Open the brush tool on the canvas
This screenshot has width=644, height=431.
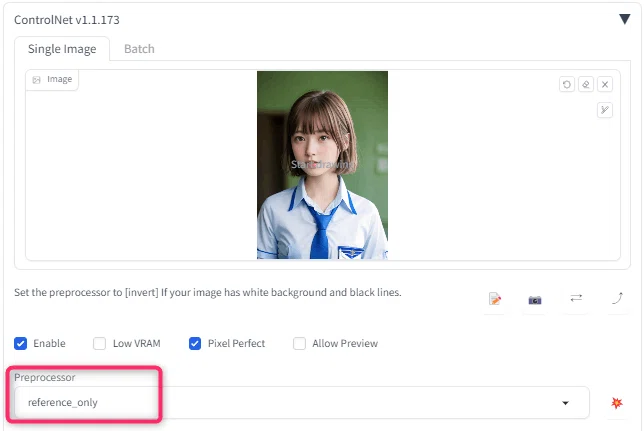pos(605,110)
